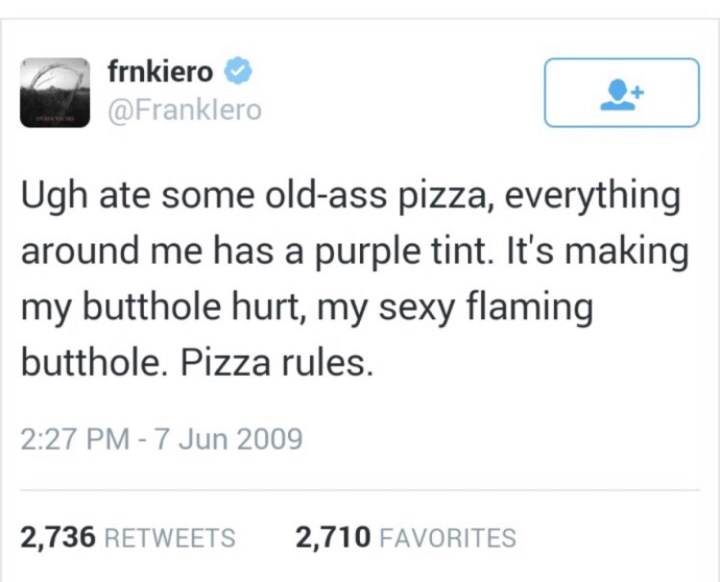
Task: Open the frnkiero display name link
Action: click(160, 72)
